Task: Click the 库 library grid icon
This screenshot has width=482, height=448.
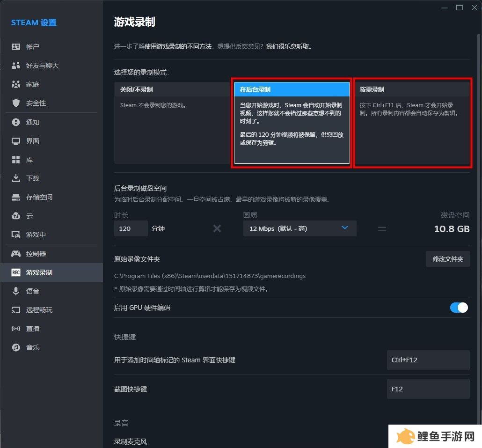Action: pos(16,160)
